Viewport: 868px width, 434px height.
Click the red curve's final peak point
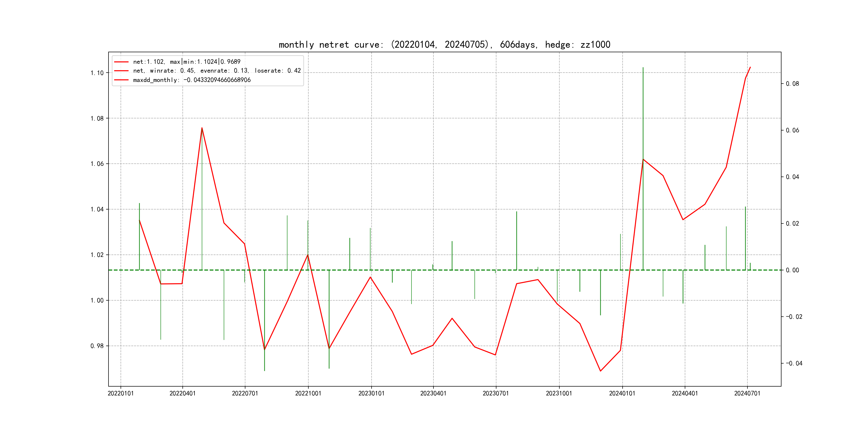point(750,68)
